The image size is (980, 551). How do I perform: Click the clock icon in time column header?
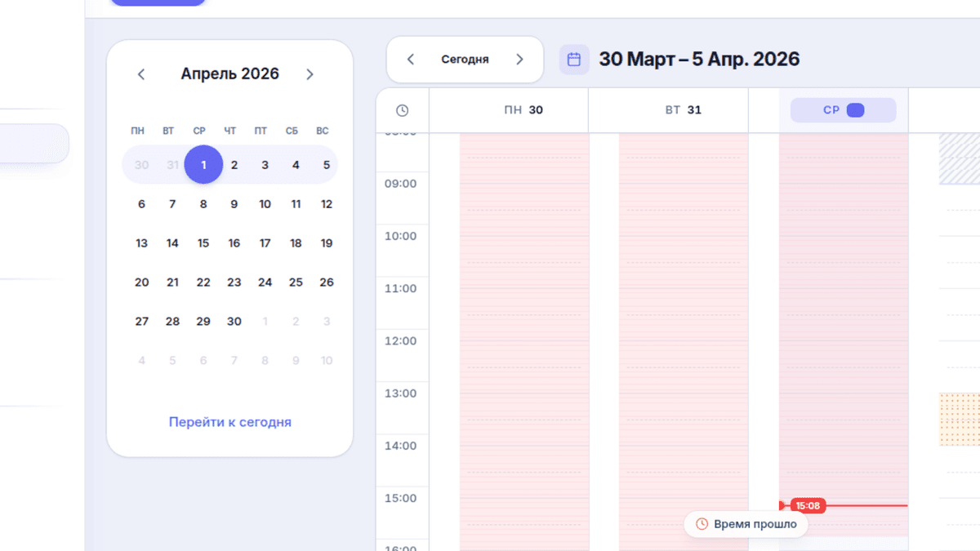[x=402, y=110]
